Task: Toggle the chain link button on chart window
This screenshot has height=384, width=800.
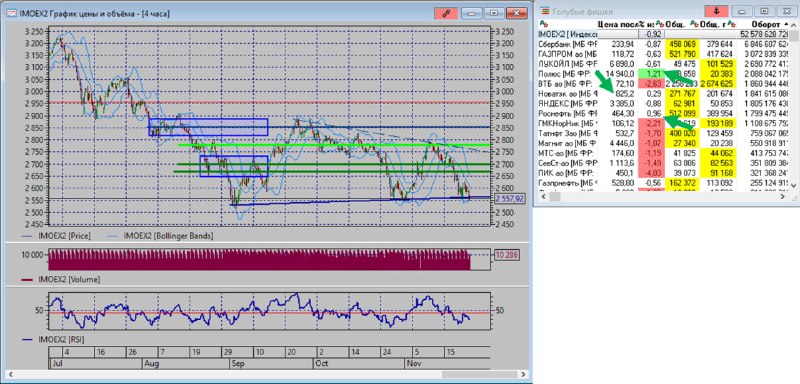Action: (x=446, y=14)
